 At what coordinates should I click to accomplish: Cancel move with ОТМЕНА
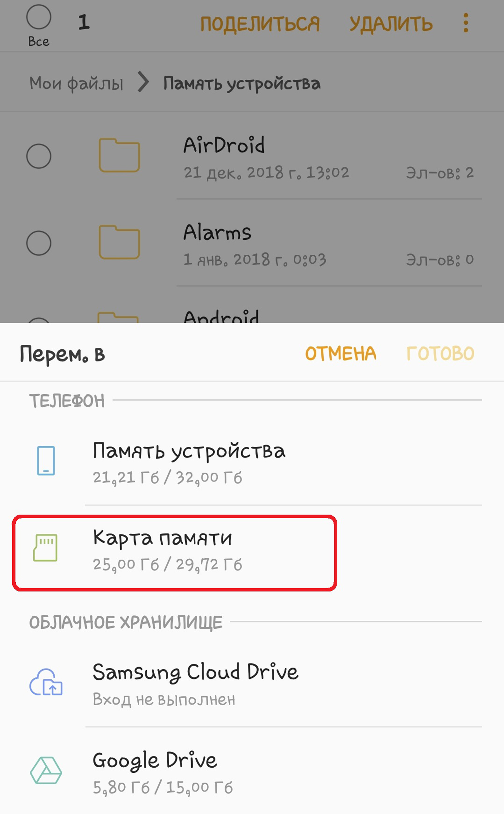[x=341, y=353]
